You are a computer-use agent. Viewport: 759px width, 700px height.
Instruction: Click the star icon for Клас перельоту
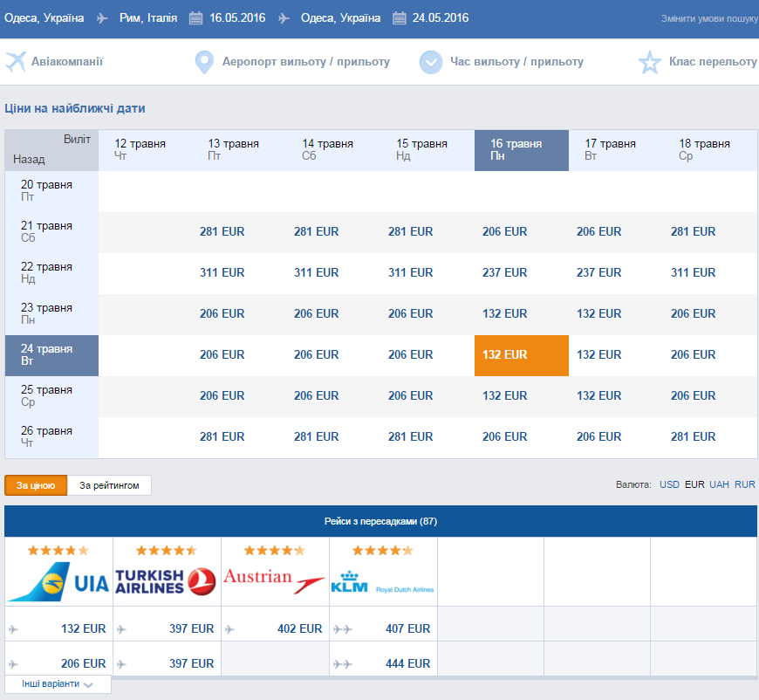tap(650, 63)
